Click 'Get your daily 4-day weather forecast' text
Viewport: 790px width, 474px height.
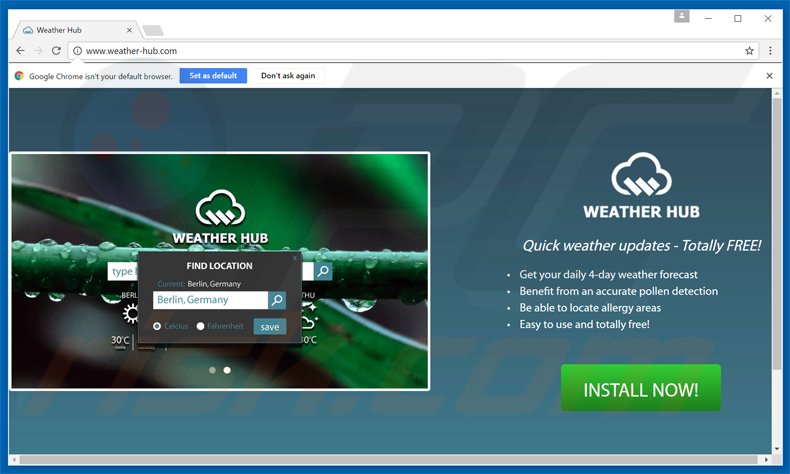click(x=608, y=275)
